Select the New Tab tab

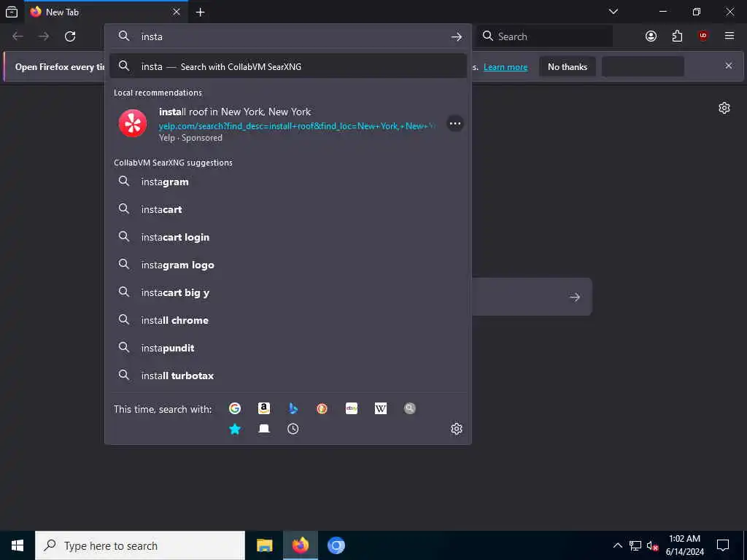tap(106, 12)
